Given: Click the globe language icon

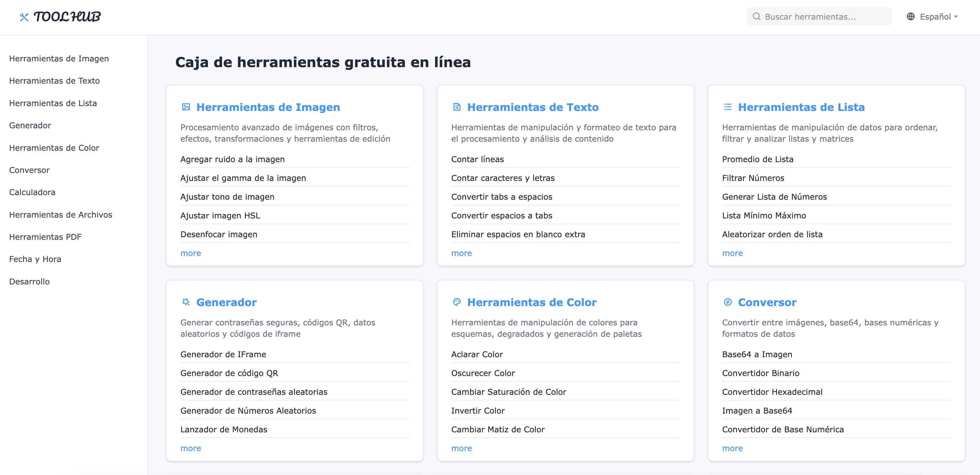Looking at the screenshot, I should click(x=910, y=17).
